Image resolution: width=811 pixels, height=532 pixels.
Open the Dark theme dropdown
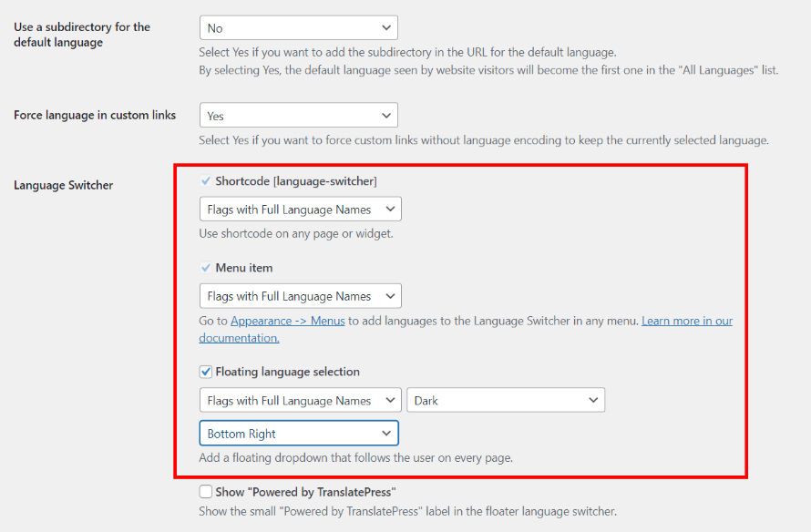pos(506,400)
